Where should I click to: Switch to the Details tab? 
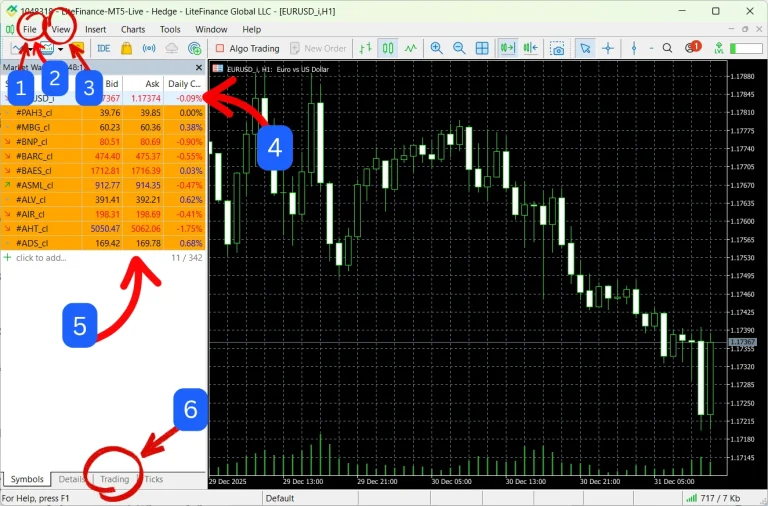coord(72,479)
